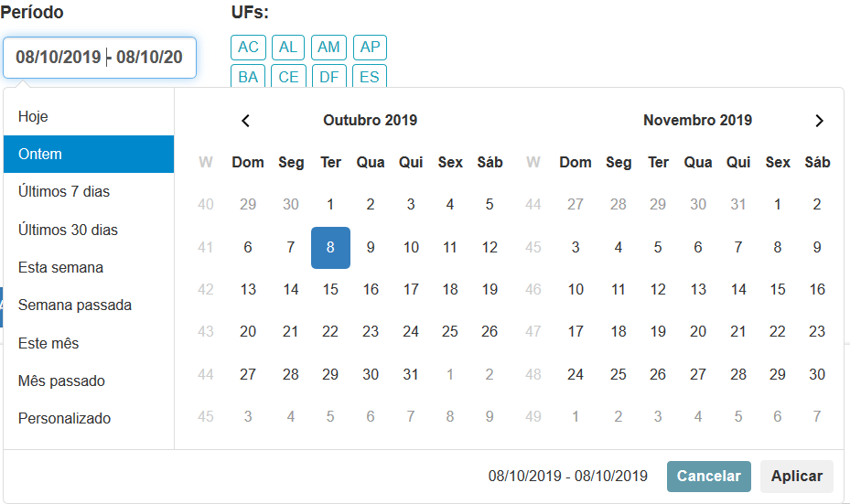Advance to next month with right chevron
Image resolution: width=850 pixels, height=504 pixels.
coord(819,121)
